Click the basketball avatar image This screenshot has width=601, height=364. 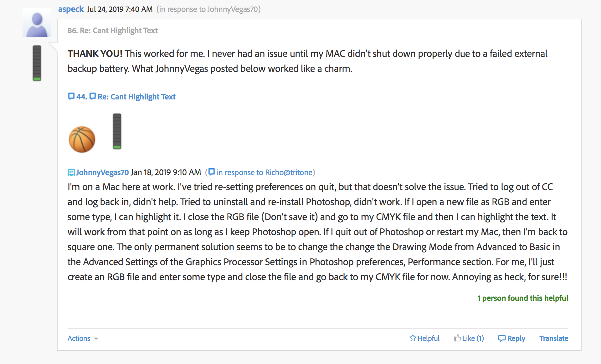(82, 139)
